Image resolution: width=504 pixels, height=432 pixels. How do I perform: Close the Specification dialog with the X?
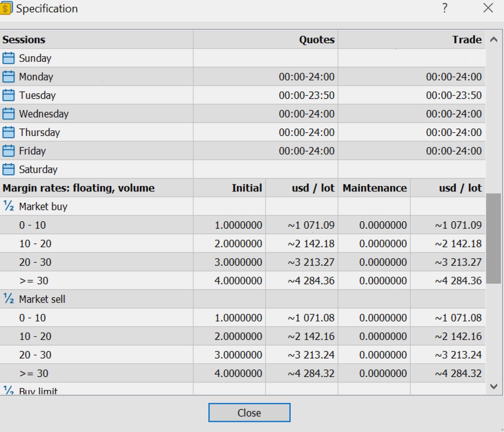[x=488, y=8]
